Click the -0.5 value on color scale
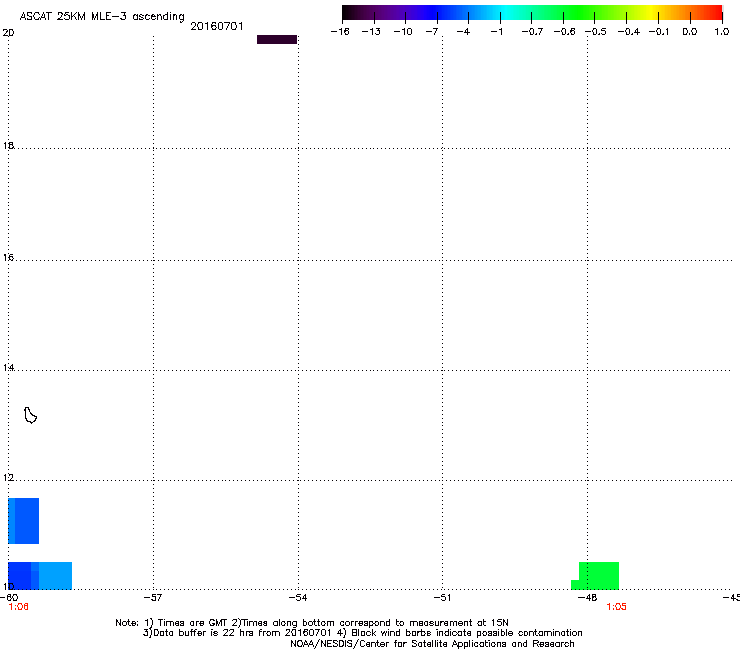 pos(596,32)
